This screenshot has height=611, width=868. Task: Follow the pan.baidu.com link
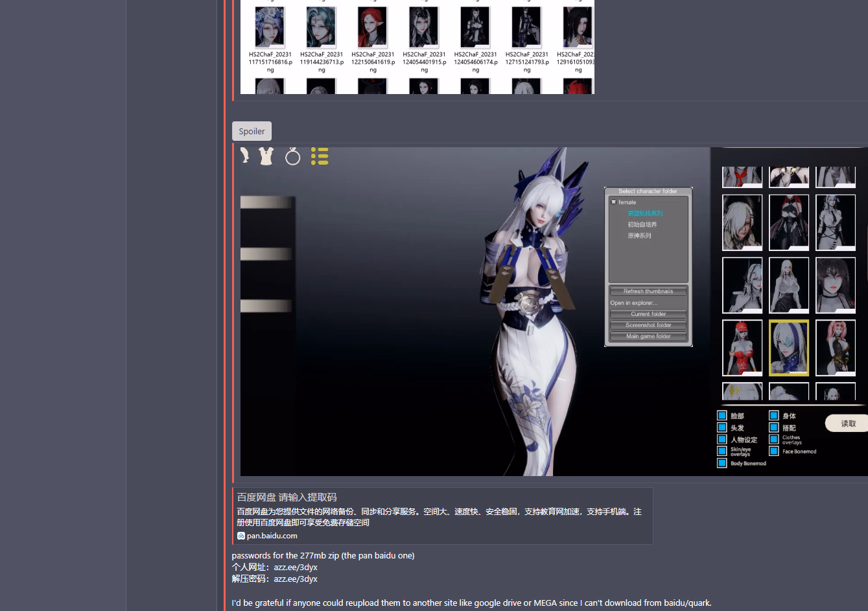click(272, 536)
